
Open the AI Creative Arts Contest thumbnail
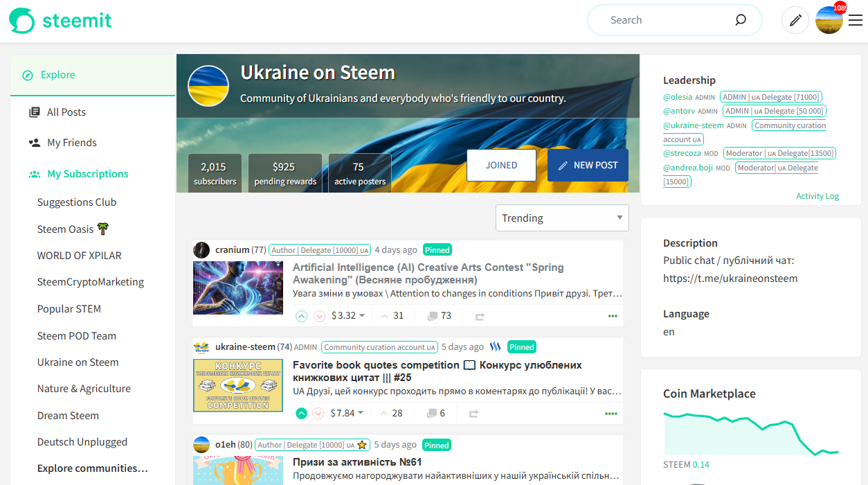238,288
